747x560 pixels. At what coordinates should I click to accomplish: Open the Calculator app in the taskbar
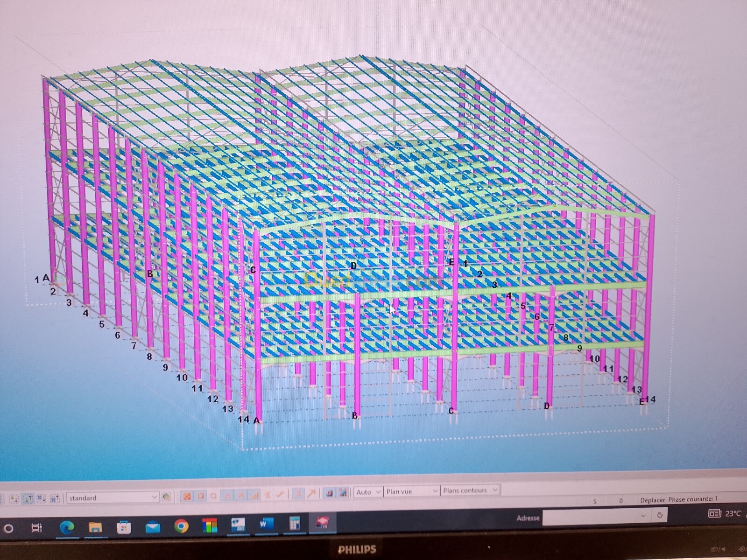pos(294,524)
